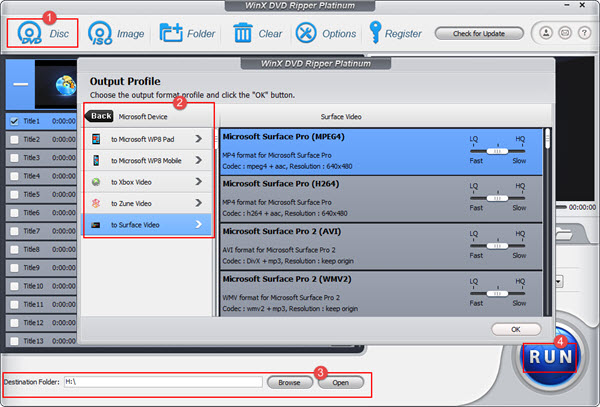Collapse the DVD info with the minus icon
Screen dimensions: 600x407
21,84
